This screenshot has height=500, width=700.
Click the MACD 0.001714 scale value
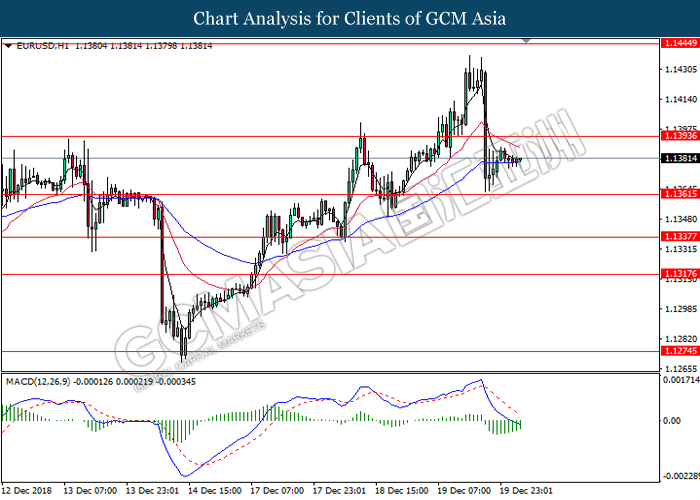pyautogui.click(x=681, y=380)
